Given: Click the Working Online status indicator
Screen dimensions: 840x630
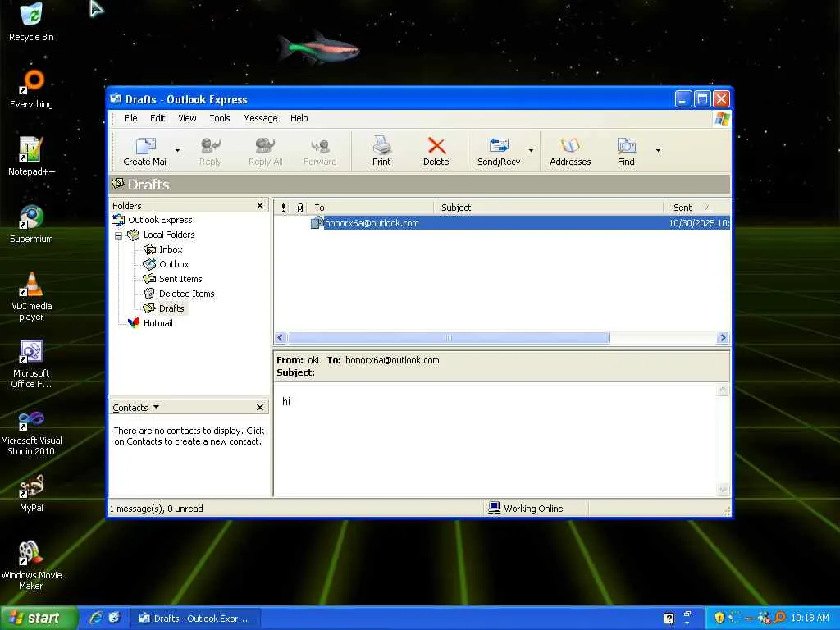Looking at the screenshot, I should (x=526, y=509).
